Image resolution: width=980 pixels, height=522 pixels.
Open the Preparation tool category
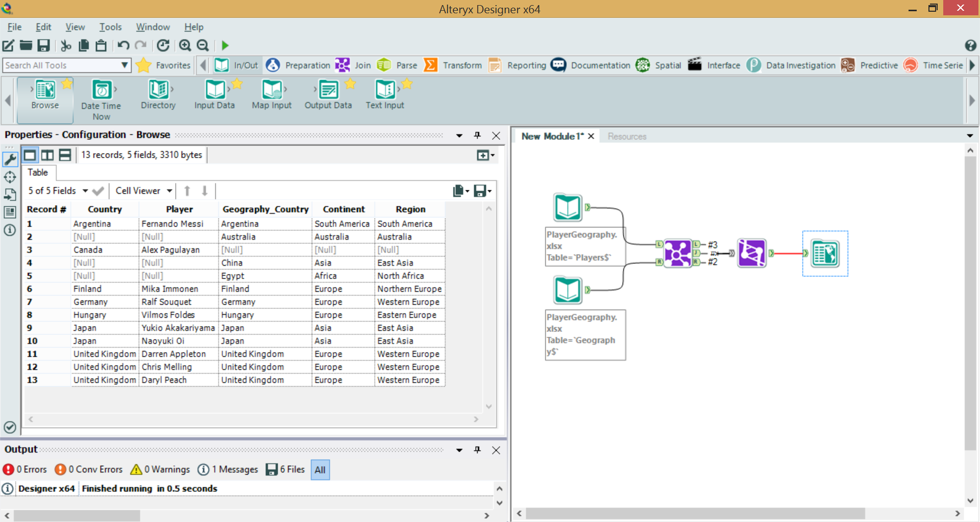click(299, 65)
